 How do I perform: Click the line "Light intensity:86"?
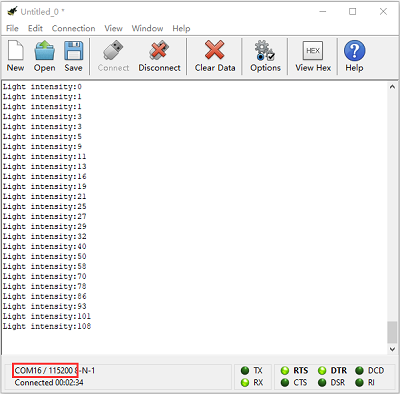tap(45, 296)
